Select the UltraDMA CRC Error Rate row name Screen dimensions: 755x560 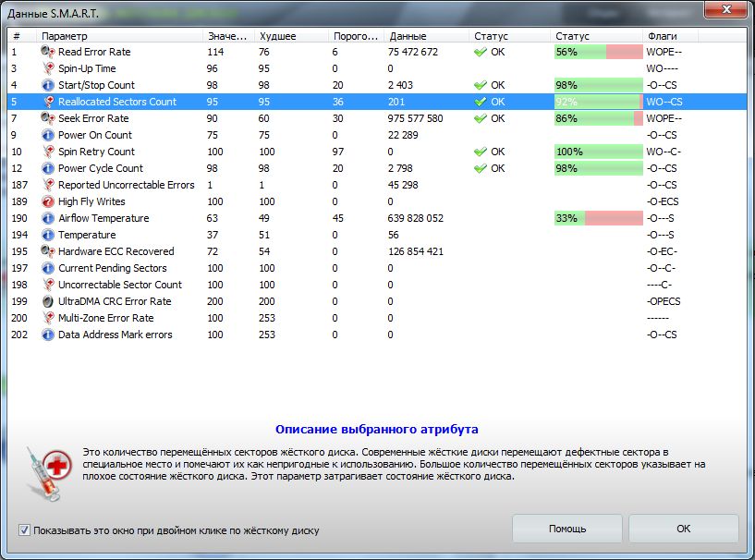point(115,301)
